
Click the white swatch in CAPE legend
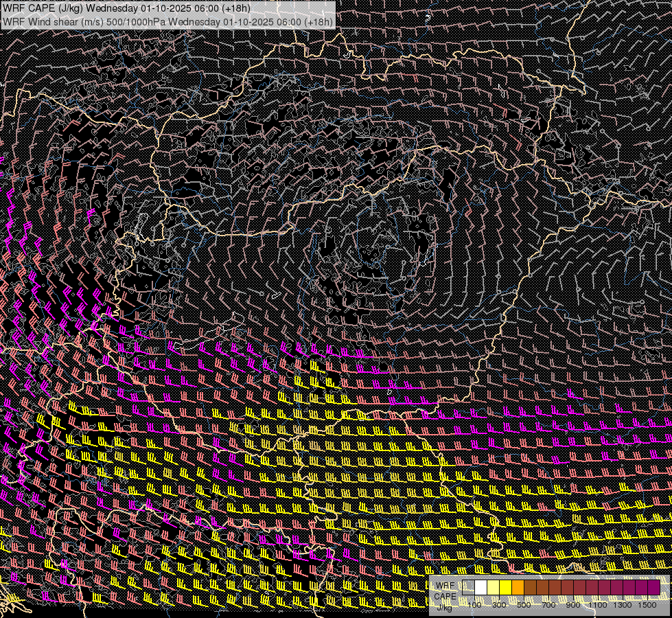[x=481, y=588]
